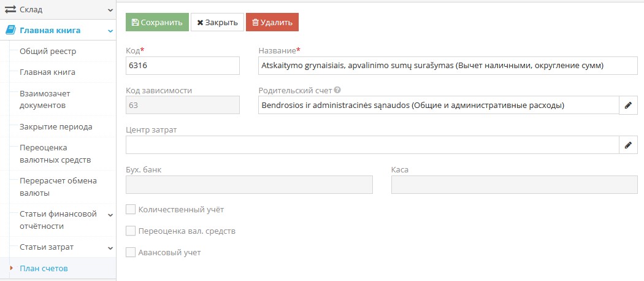Expand the Статьи финансовой отчётности submenu
Screen dimensions: 644x281
(110, 215)
